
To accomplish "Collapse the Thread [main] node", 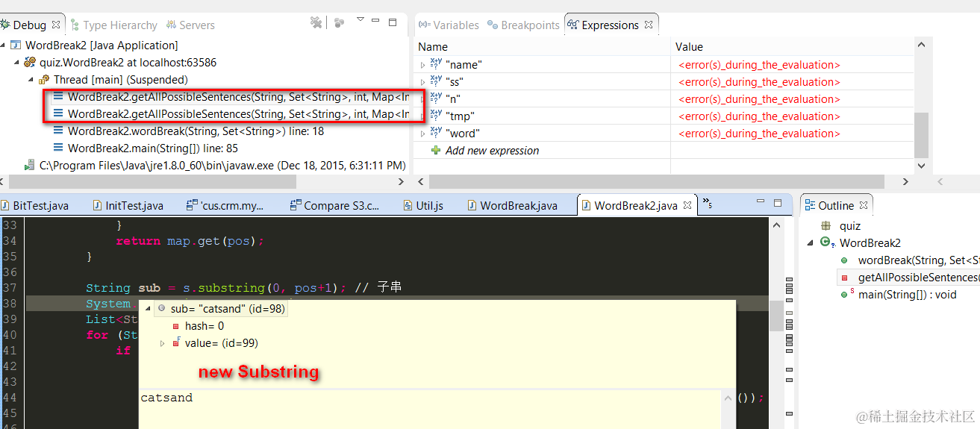I will (31, 80).
